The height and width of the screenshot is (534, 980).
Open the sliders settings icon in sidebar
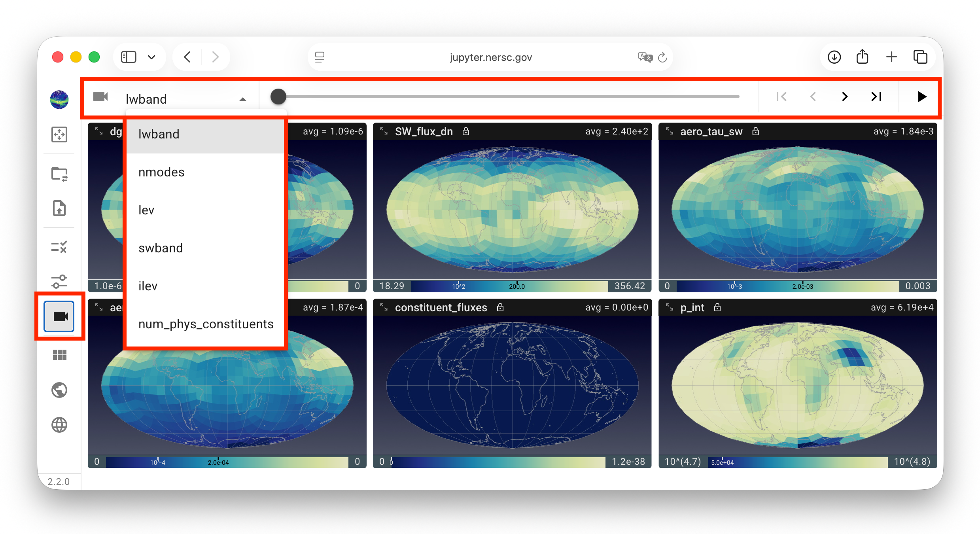(x=59, y=282)
